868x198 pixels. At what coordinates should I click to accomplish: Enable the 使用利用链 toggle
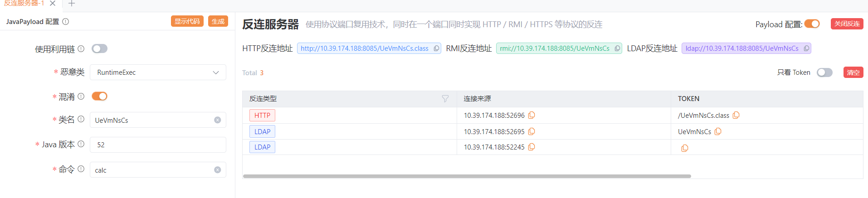99,48
